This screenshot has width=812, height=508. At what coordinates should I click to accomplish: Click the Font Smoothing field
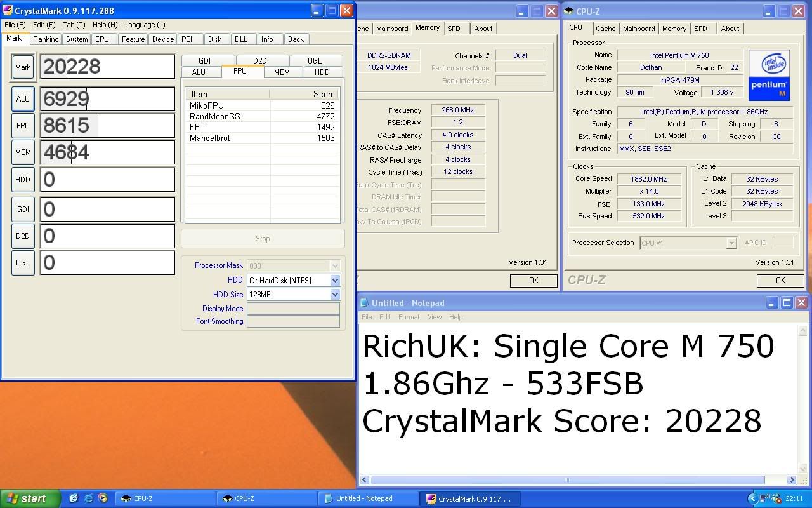[x=293, y=321]
